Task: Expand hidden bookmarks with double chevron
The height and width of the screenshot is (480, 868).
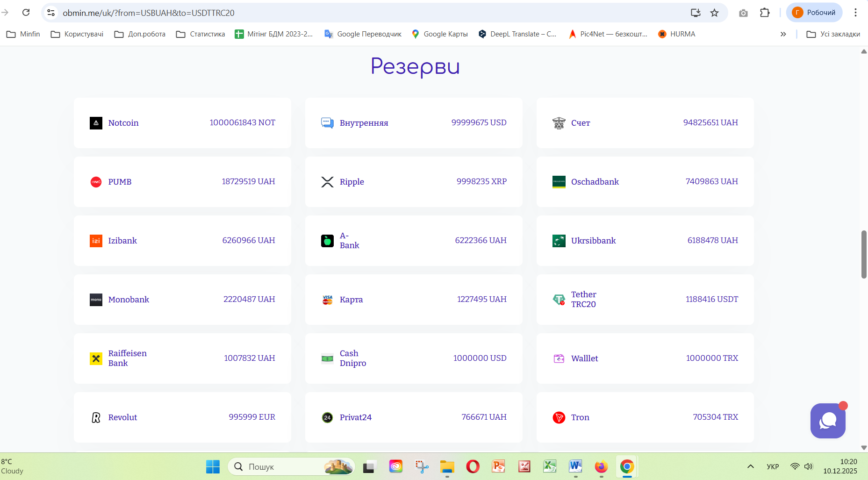Action: coord(783,34)
